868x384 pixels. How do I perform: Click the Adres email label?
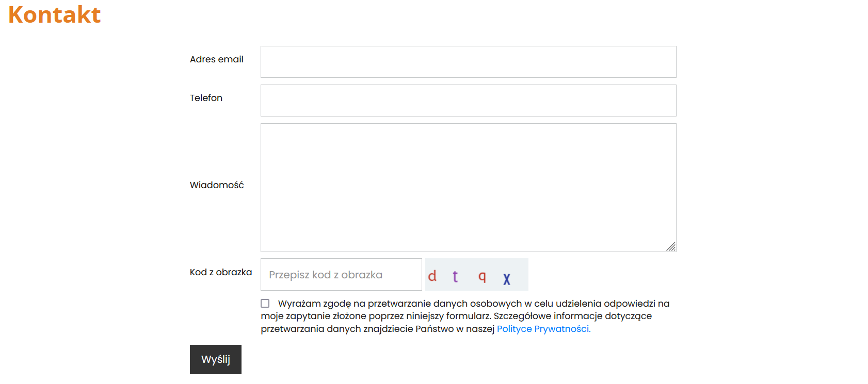click(217, 59)
